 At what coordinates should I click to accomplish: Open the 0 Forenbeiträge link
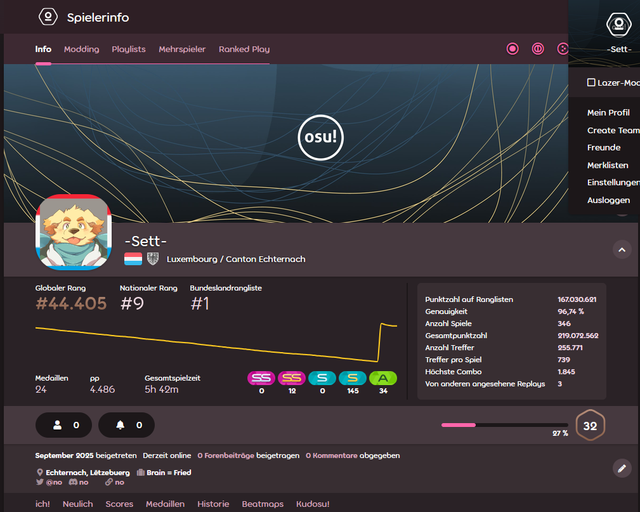pyautogui.click(x=226, y=455)
